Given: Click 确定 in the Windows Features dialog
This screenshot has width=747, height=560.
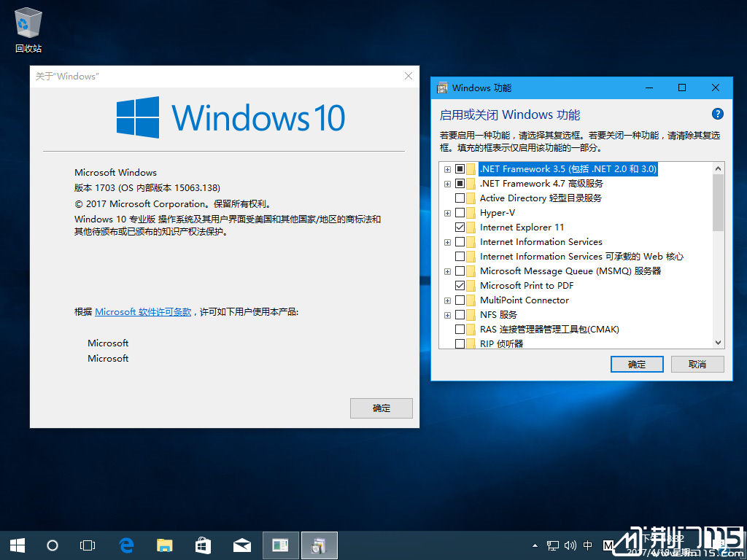Looking at the screenshot, I should pos(637,365).
